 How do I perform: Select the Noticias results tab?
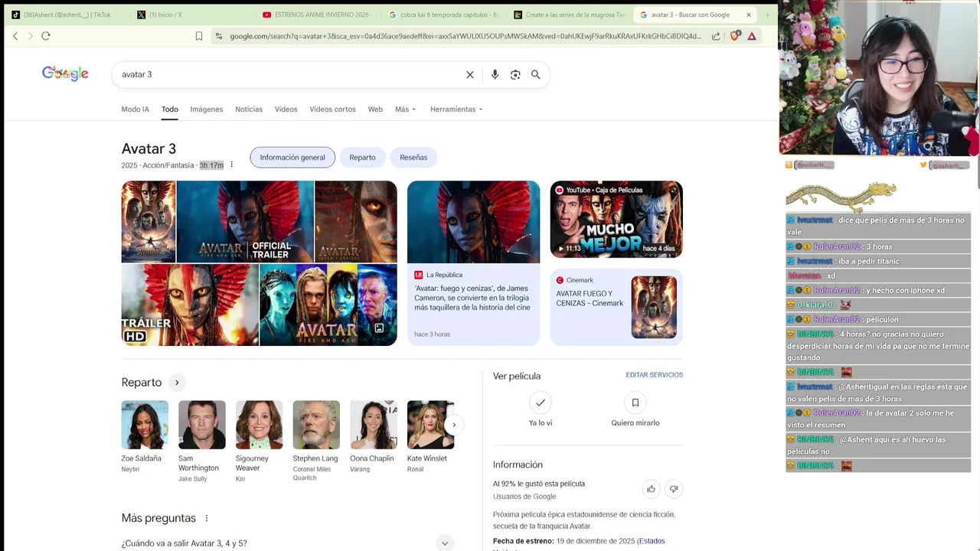tap(249, 109)
